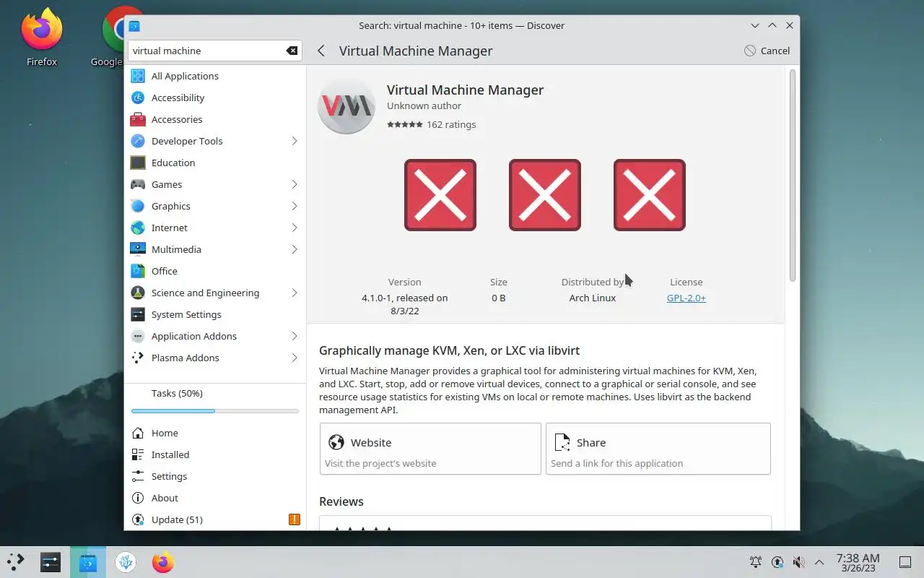Screen dimensions: 924x578
Task: Click the 162 ratings text
Action: [451, 124]
